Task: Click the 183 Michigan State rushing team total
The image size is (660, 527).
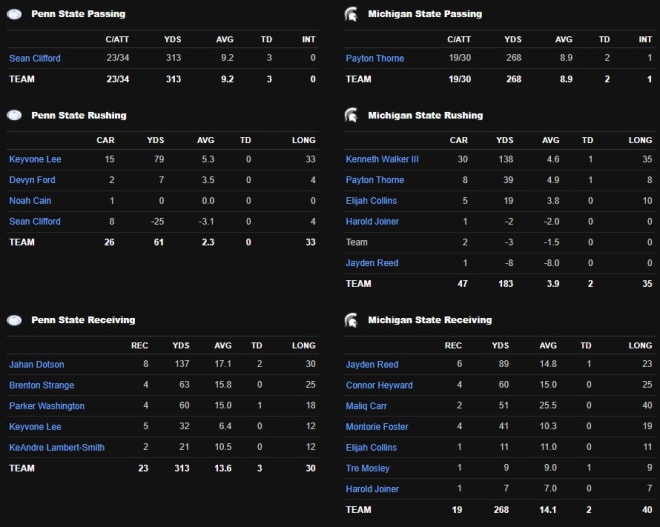Action: tap(506, 284)
